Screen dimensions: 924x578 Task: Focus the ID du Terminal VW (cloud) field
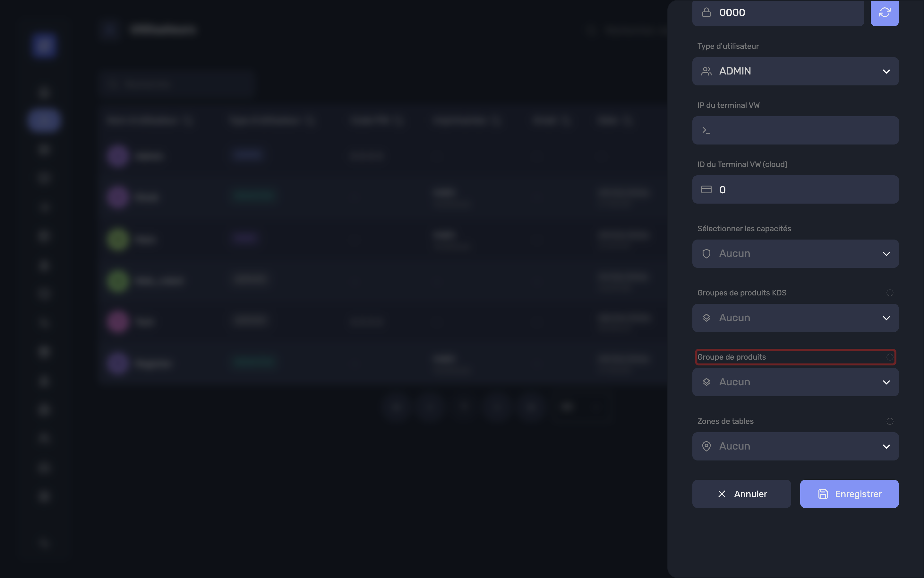795,189
